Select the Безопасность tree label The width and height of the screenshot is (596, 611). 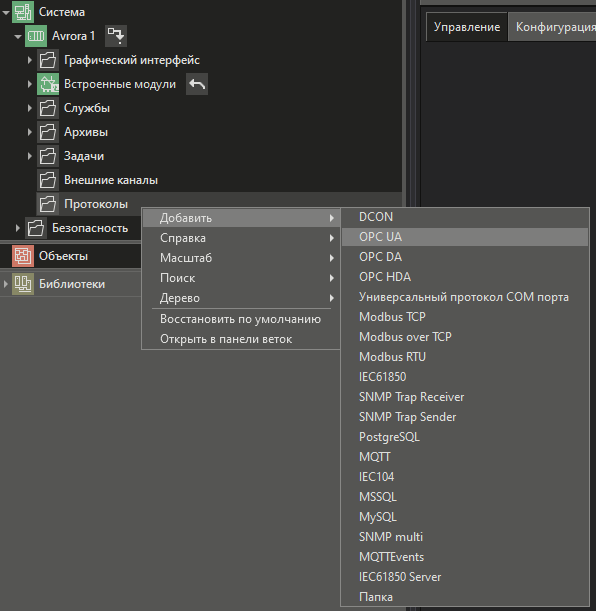pos(90,228)
